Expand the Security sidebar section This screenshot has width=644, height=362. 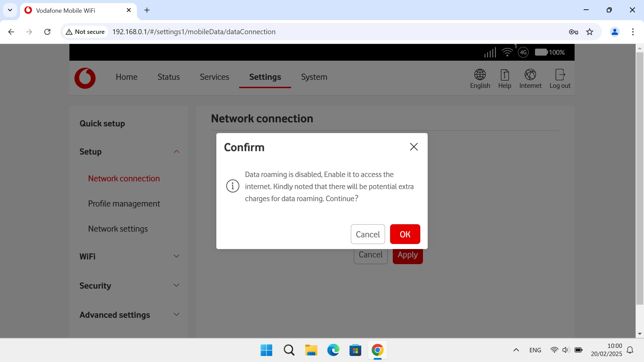tap(176, 286)
